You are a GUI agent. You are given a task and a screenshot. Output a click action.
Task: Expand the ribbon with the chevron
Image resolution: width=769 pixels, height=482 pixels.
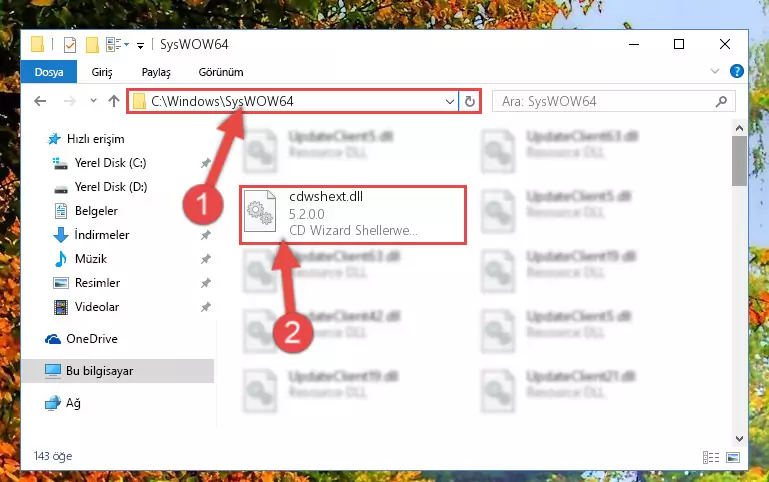click(715, 72)
